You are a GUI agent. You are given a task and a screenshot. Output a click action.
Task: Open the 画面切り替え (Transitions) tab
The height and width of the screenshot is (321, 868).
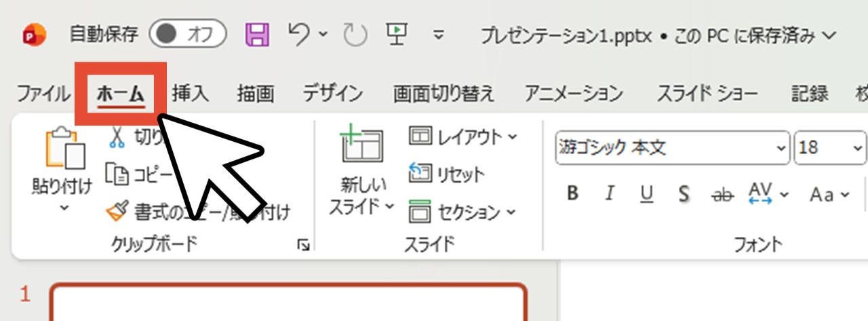444,93
